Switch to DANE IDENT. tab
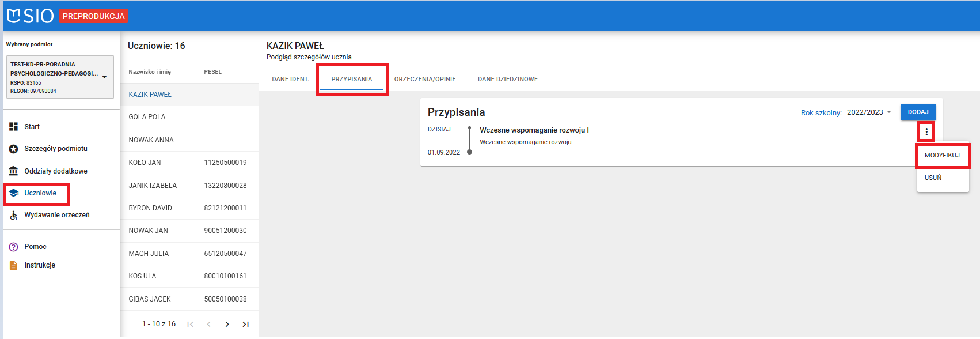The image size is (980, 339). tap(290, 79)
